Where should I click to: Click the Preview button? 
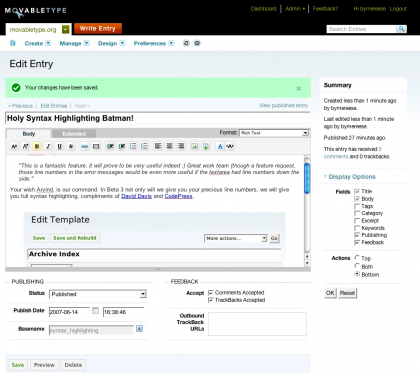tap(44, 365)
